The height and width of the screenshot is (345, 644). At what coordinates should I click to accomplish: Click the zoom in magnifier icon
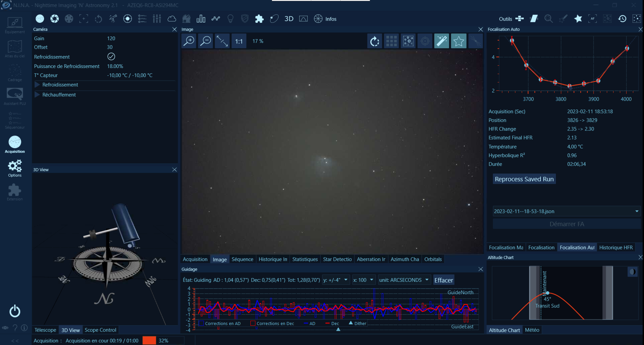tap(189, 41)
